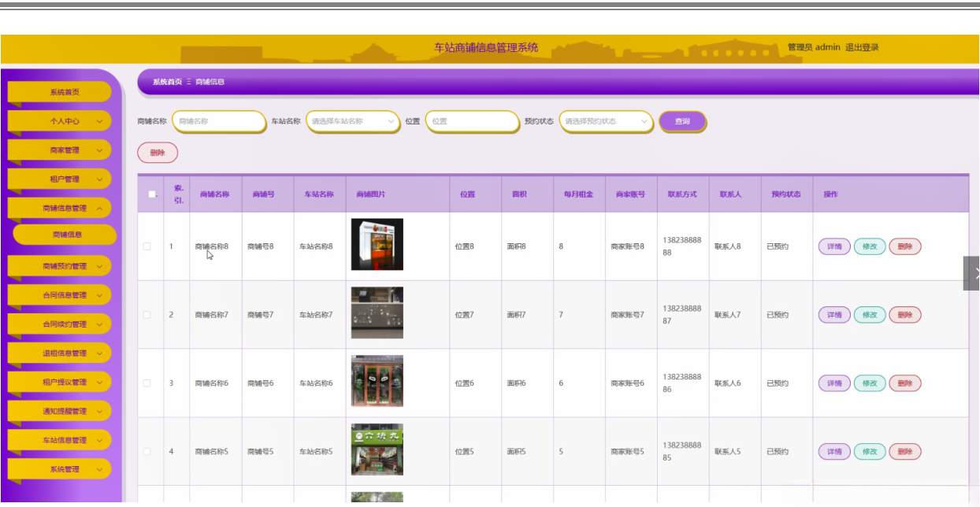Open the 预约状态 dropdown
The height and width of the screenshot is (507, 980).
(x=607, y=121)
